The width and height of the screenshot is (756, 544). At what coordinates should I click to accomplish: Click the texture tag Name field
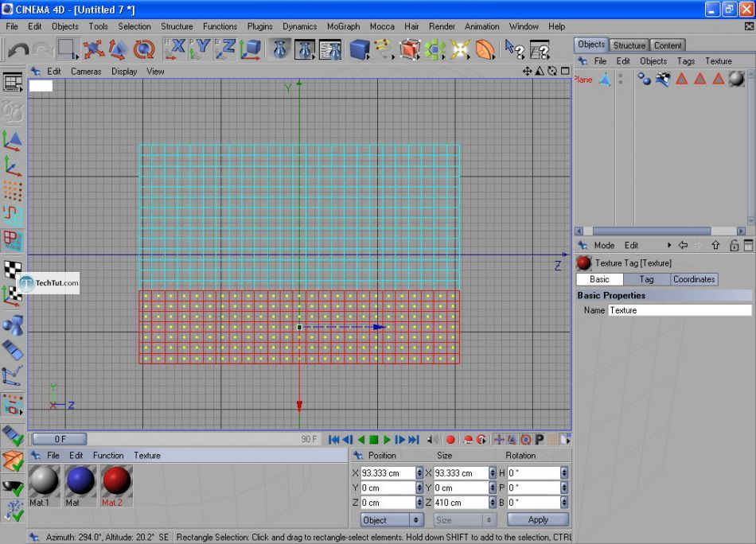680,310
